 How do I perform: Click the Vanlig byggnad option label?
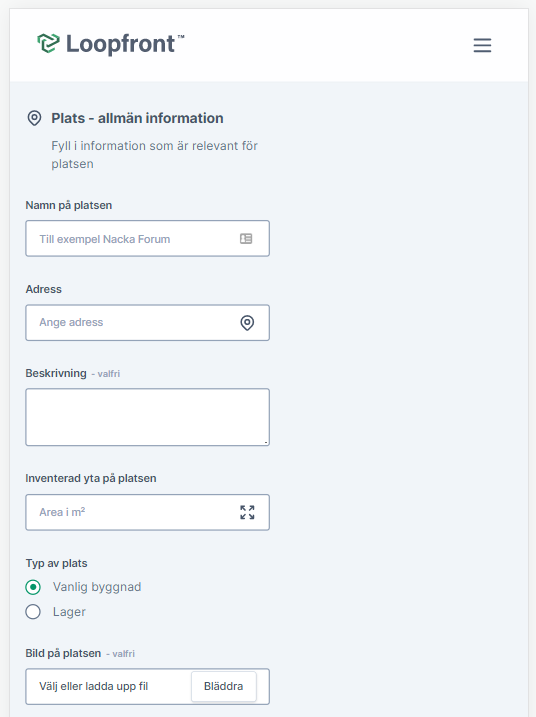[97, 587]
